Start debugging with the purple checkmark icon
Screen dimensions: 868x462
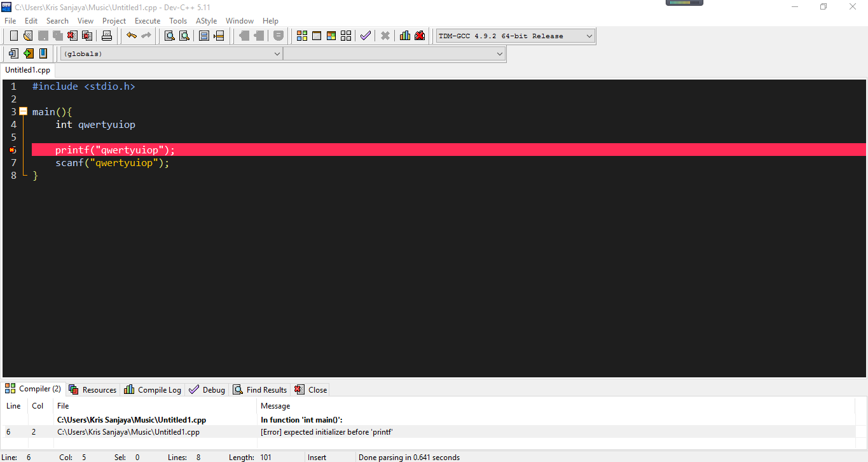click(x=365, y=36)
